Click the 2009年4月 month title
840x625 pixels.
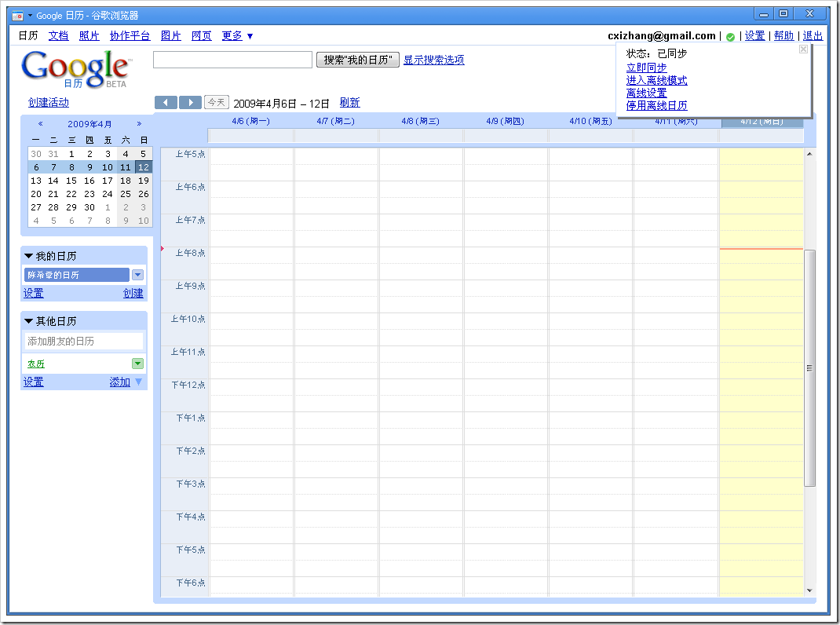[89, 124]
